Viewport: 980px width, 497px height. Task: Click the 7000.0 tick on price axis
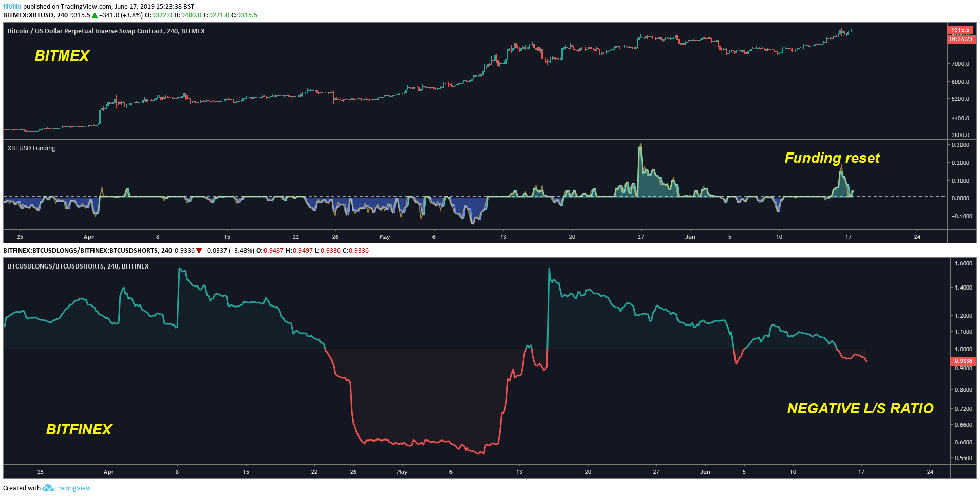(x=960, y=64)
